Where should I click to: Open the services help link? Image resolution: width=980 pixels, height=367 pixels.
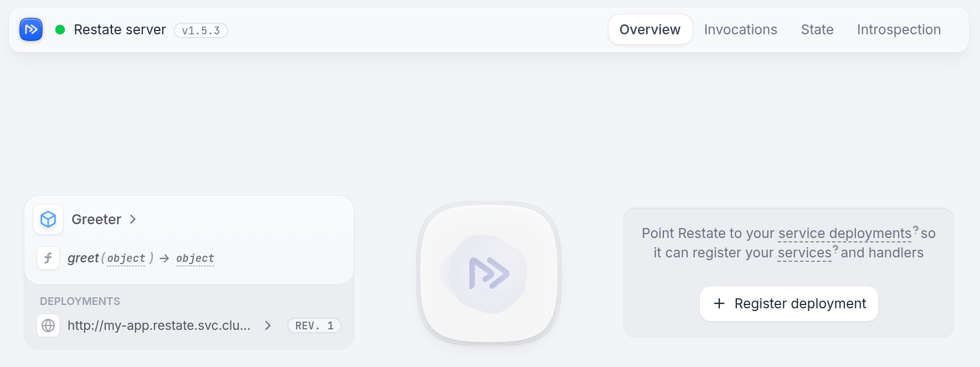[x=804, y=253]
